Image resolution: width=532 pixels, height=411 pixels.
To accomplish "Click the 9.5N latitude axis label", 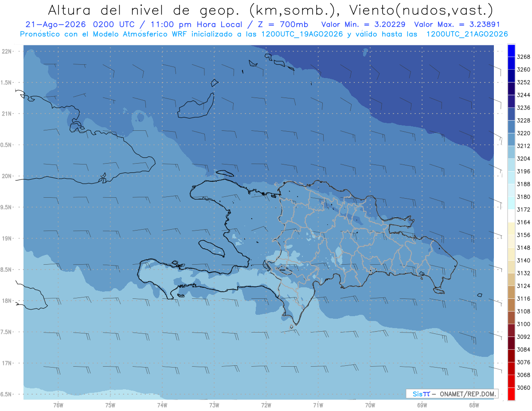I will [7, 207].
